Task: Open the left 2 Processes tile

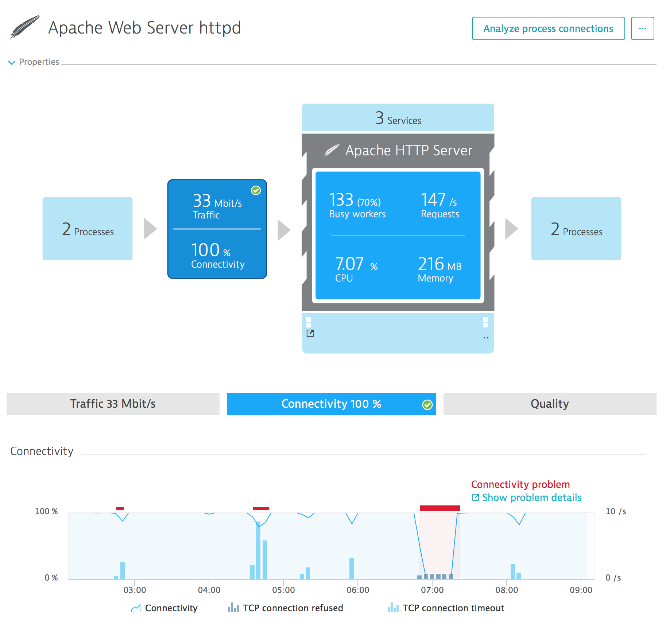Action: pos(88,229)
